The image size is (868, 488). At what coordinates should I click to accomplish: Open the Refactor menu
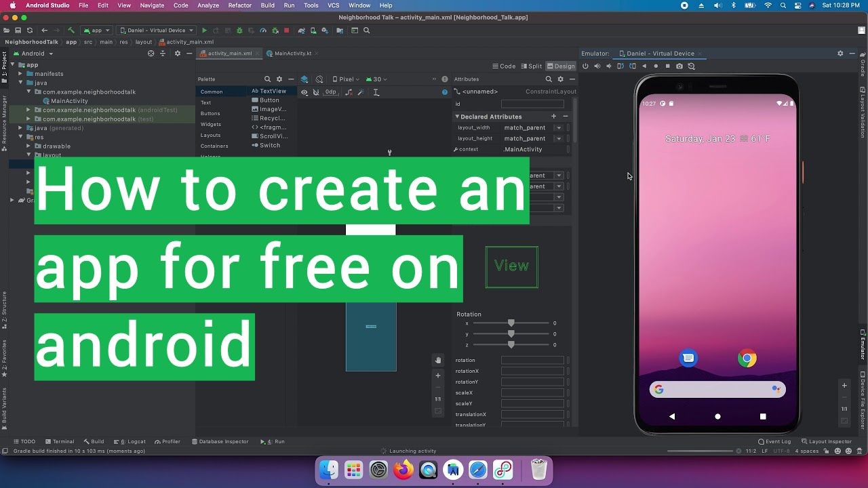click(240, 5)
